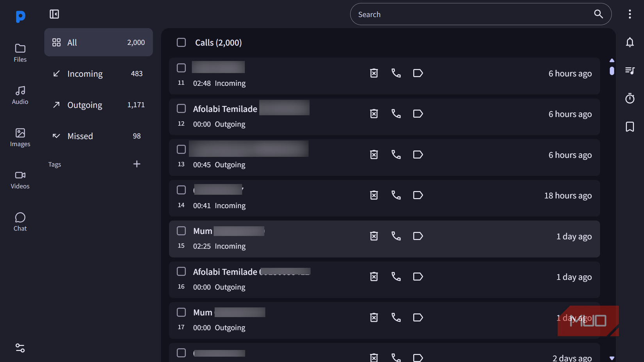
Task: Tag Mum's call entry 17
Action: point(418,318)
